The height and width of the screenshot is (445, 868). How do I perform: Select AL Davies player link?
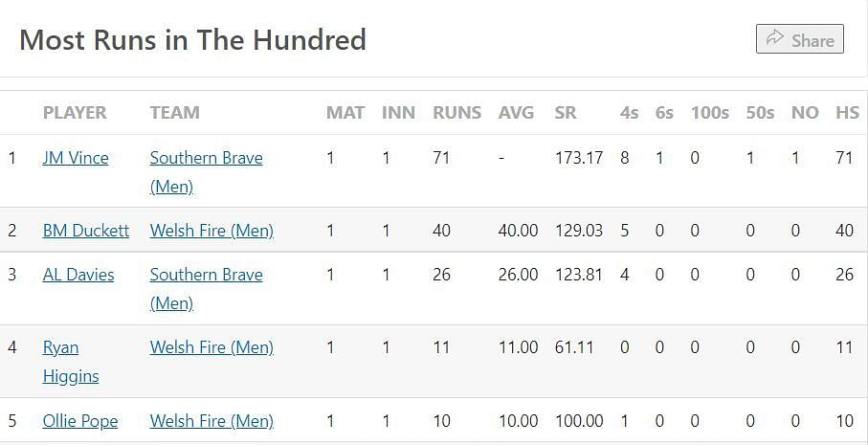point(78,275)
